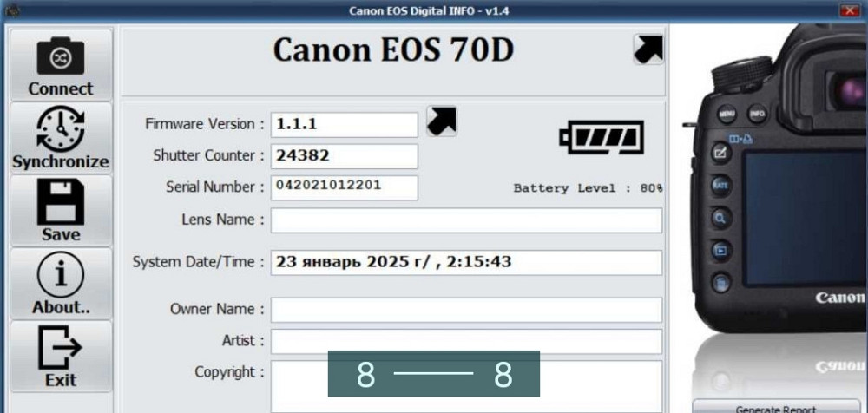The image size is (868, 413).
Task: Click arrow icon beside Firmware Version field
Action: point(442,122)
